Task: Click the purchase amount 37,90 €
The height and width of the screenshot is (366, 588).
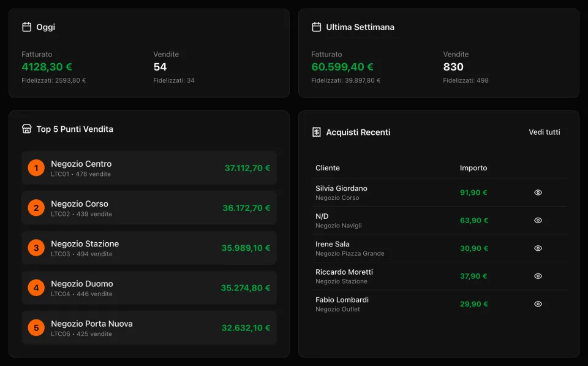Action: pyautogui.click(x=473, y=276)
